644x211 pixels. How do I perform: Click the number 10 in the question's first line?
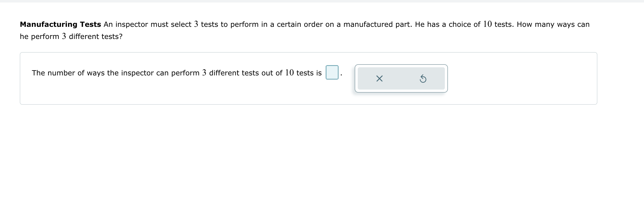point(487,24)
